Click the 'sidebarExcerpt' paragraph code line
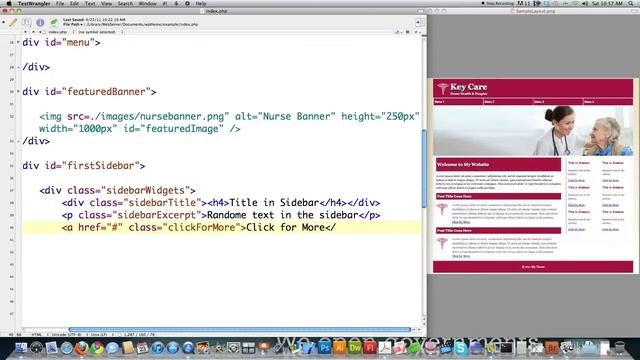The image size is (640, 360). tap(221, 215)
